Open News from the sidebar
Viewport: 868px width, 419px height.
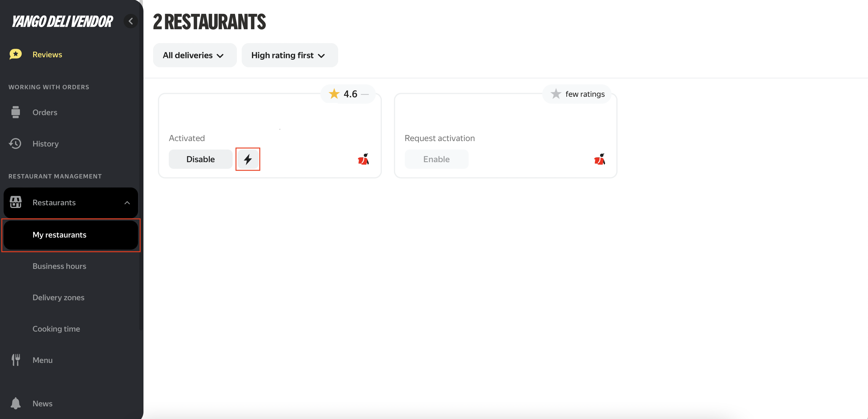[42, 404]
